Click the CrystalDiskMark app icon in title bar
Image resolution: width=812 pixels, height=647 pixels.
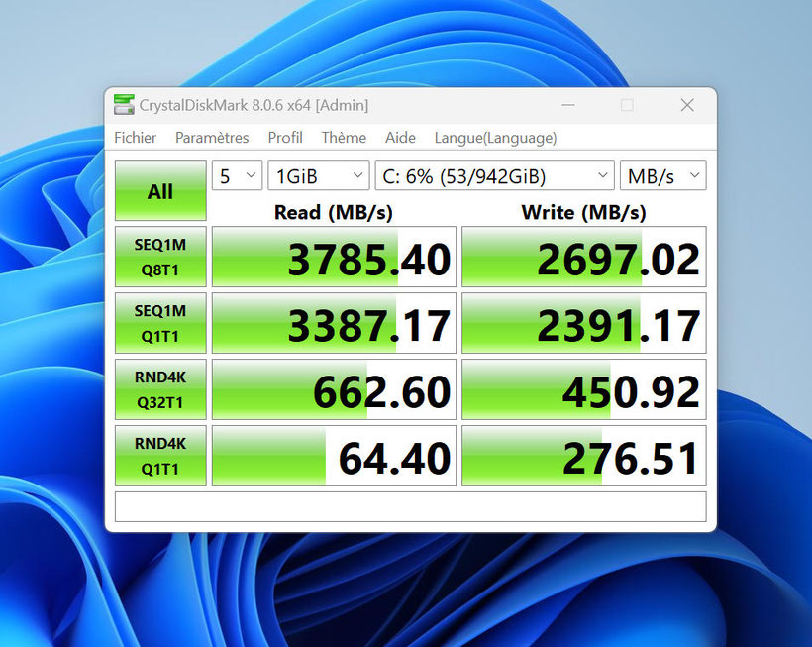(125, 105)
